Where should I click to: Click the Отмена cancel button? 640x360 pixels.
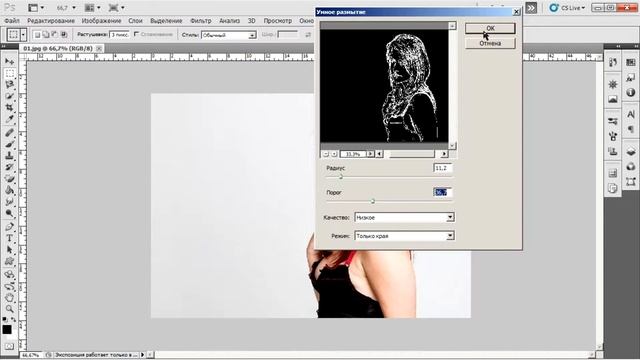[490, 43]
